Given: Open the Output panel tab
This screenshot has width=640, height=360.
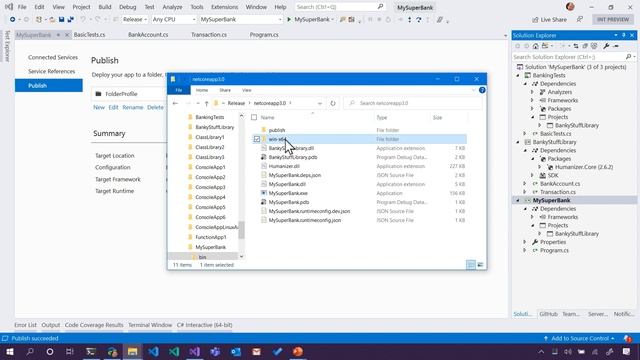Looking at the screenshot, I should (51, 325).
